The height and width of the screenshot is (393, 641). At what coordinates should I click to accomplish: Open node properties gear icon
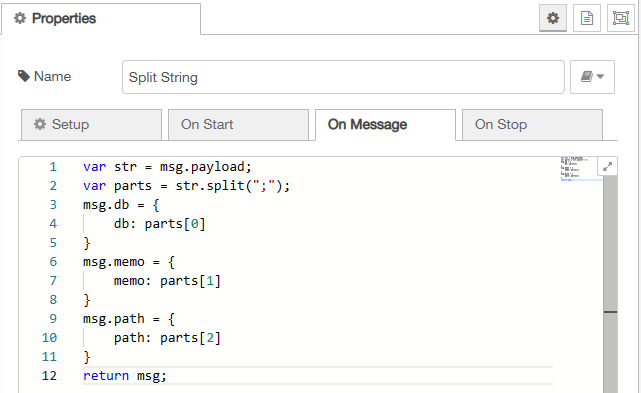(x=553, y=18)
